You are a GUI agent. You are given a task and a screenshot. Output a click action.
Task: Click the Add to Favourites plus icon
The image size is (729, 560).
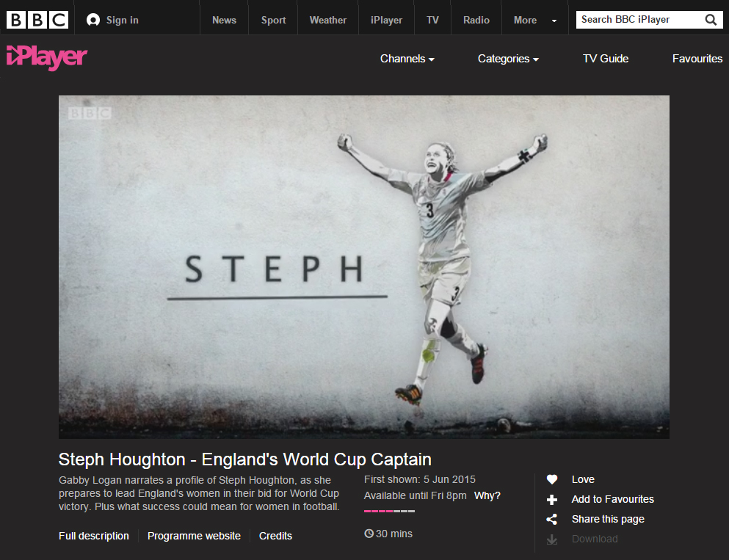tap(552, 500)
